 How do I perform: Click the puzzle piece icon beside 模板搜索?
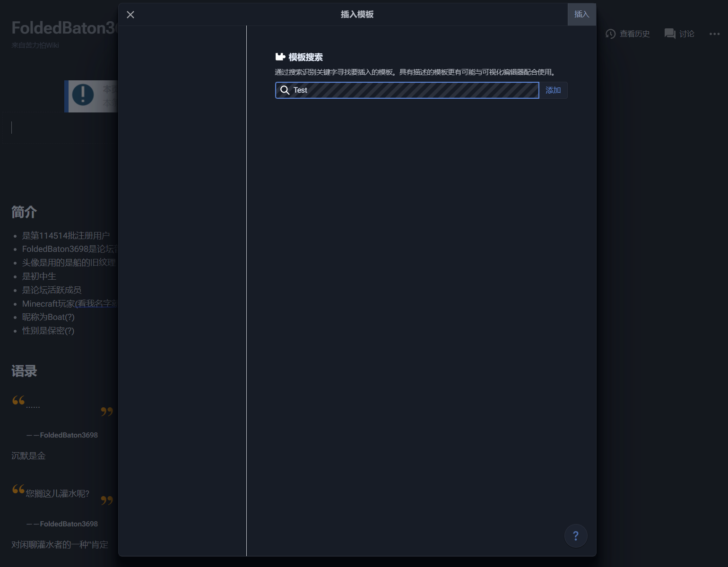tap(280, 57)
